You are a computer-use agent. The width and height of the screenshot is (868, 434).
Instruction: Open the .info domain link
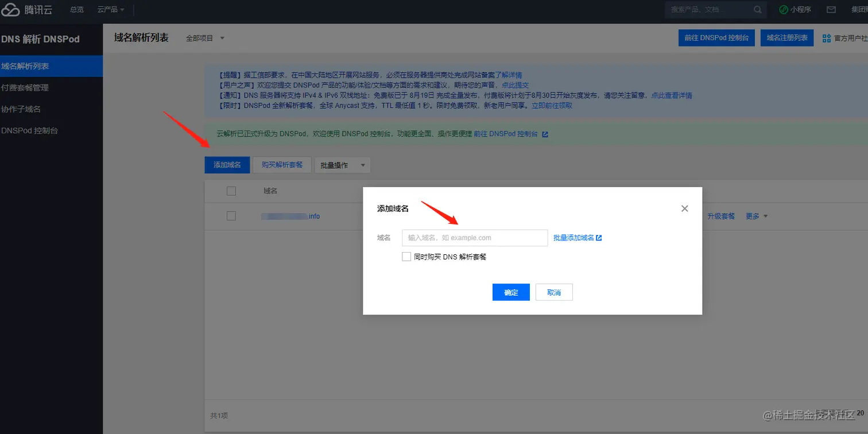[290, 216]
